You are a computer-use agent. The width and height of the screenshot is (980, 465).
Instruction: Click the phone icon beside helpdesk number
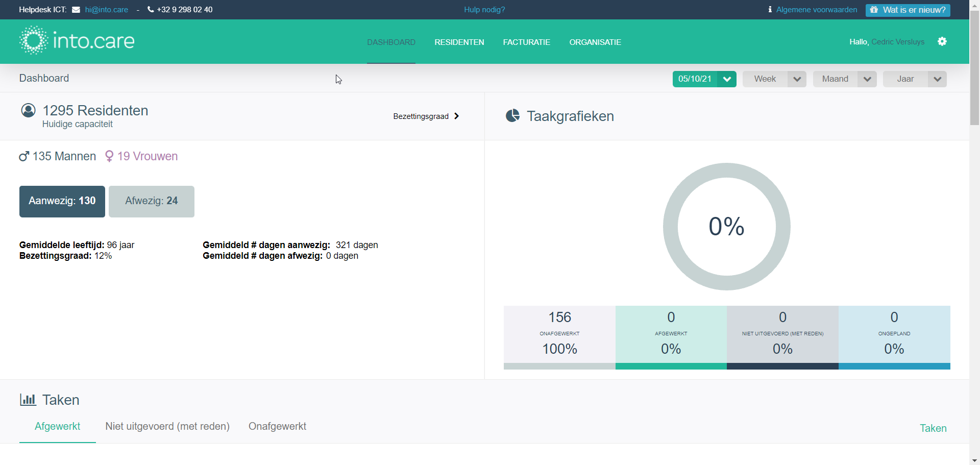[151, 9]
